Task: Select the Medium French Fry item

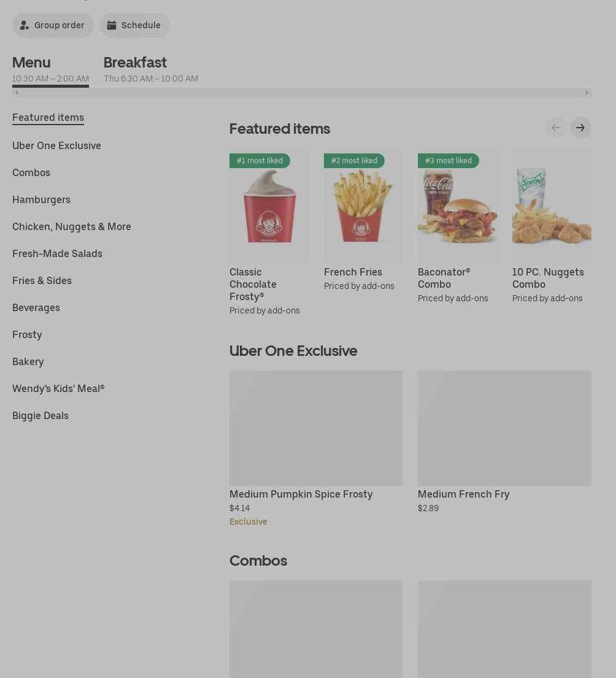Action: pyautogui.click(x=504, y=442)
